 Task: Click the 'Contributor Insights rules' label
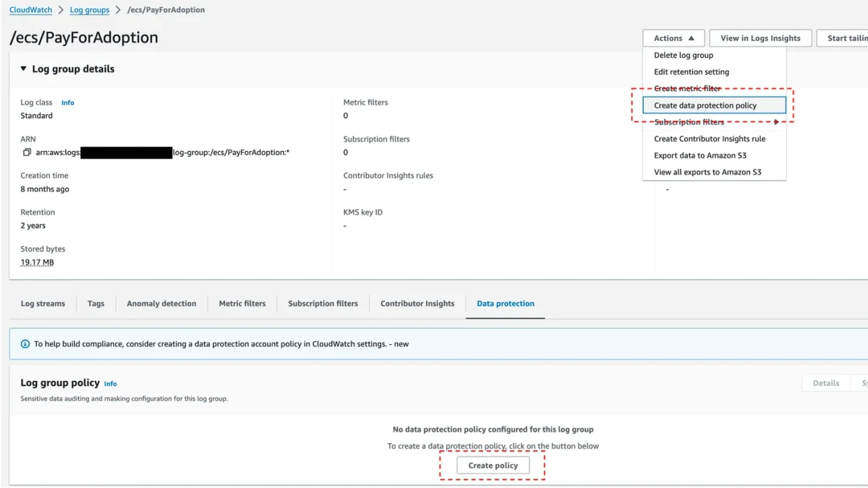point(388,176)
